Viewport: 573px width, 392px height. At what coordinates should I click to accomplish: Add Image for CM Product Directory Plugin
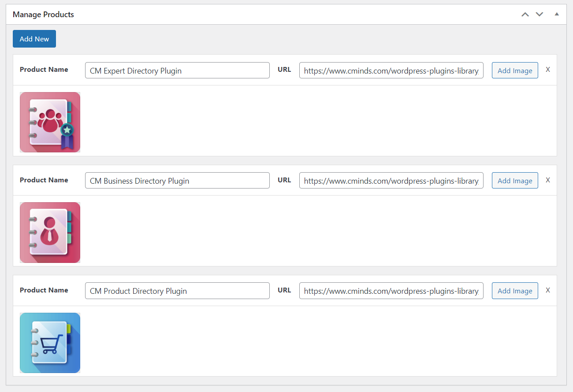tap(515, 291)
